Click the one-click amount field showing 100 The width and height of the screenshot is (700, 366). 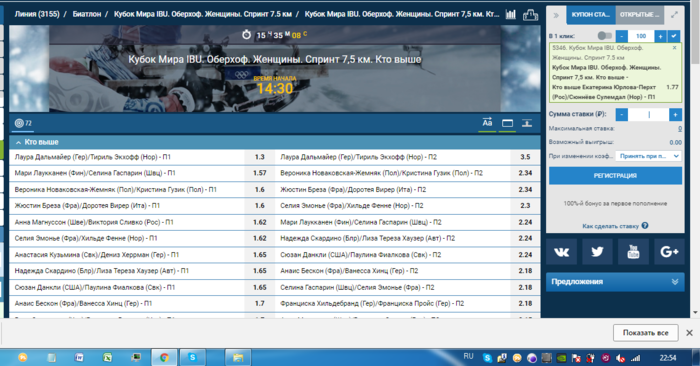pos(641,36)
